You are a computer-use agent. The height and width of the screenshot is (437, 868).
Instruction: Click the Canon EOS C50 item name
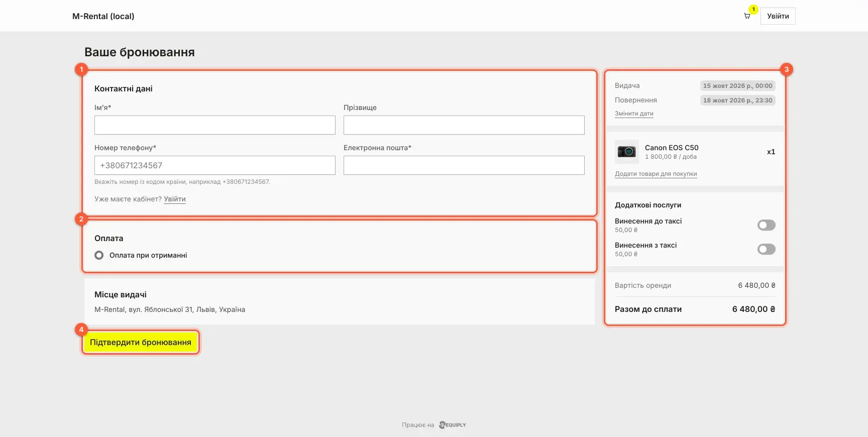point(672,148)
